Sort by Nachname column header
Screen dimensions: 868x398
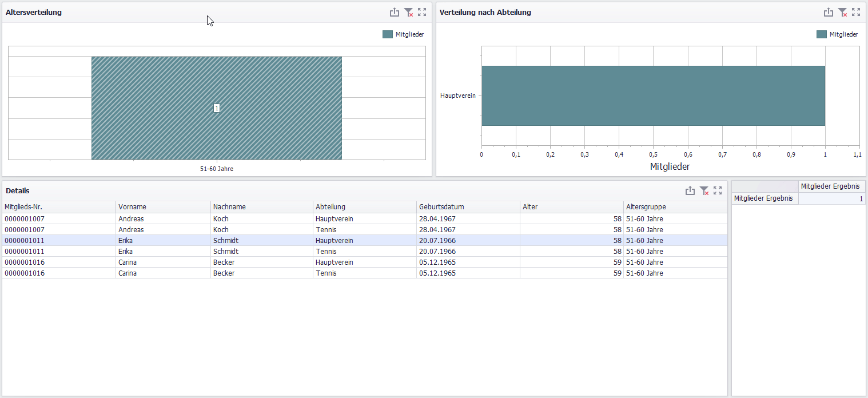coord(262,207)
